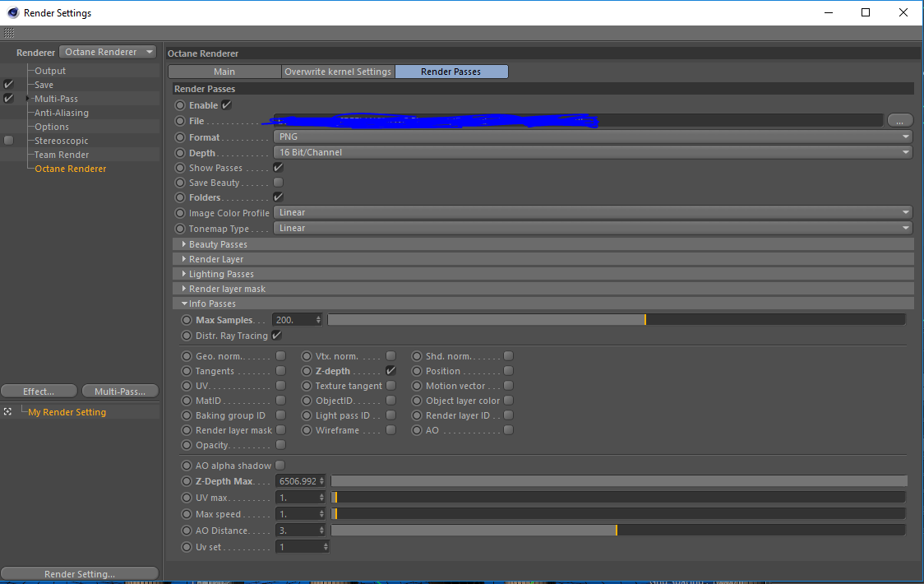Click the animation dot beside Image Color Profile

click(180, 213)
